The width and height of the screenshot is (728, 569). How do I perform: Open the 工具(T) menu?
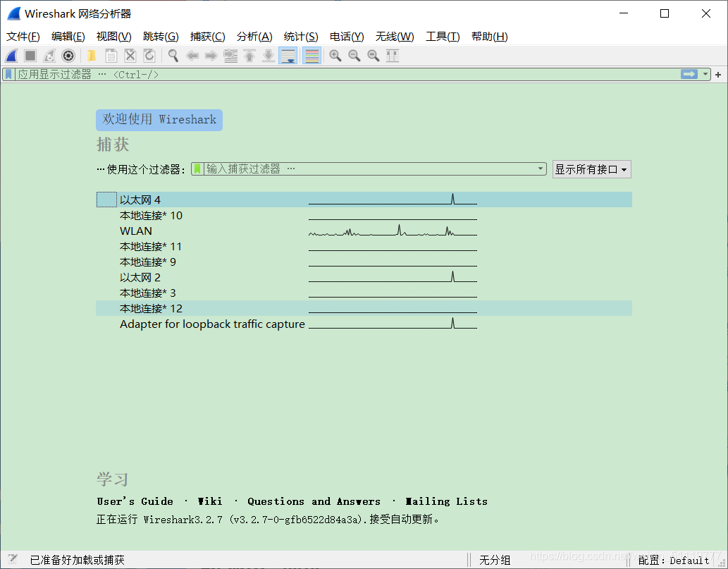(443, 36)
